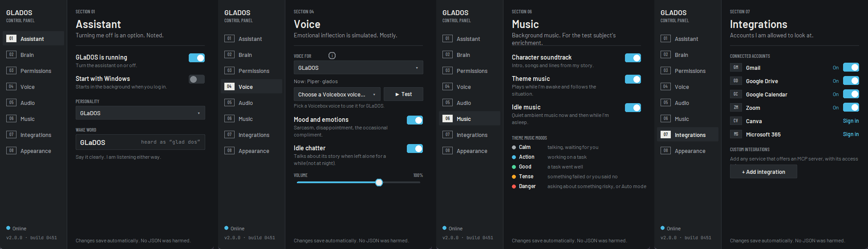
Task: Select the active Assistant item in first sidebar
Action: tap(33, 39)
